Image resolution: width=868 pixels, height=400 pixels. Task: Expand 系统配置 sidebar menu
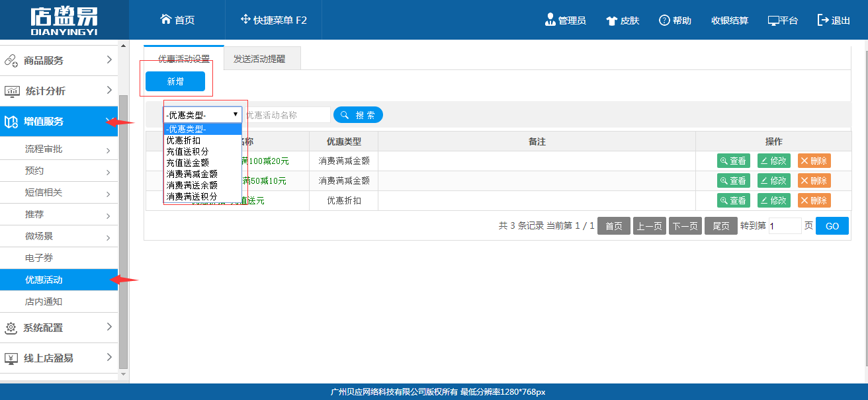(59, 327)
